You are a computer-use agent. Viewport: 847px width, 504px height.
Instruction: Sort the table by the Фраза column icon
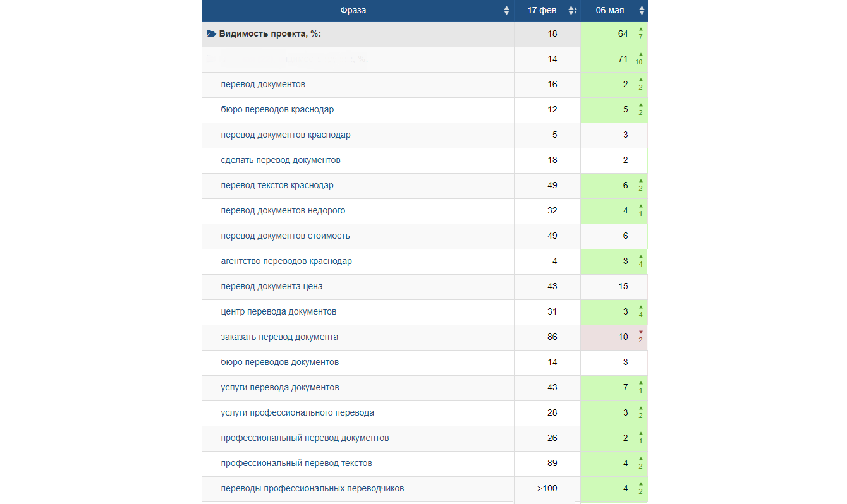coord(506,11)
